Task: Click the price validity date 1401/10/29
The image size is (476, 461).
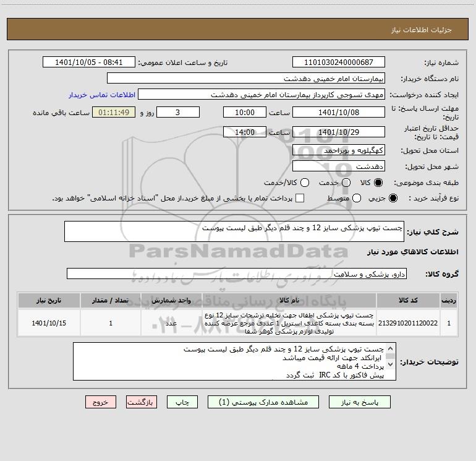Action: click(339, 132)
